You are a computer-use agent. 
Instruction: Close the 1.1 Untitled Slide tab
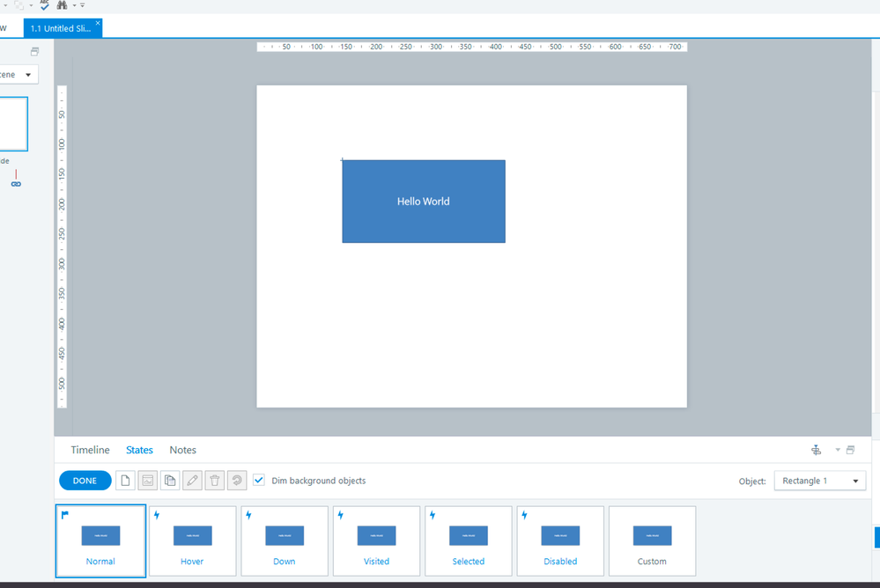point(98,23)
